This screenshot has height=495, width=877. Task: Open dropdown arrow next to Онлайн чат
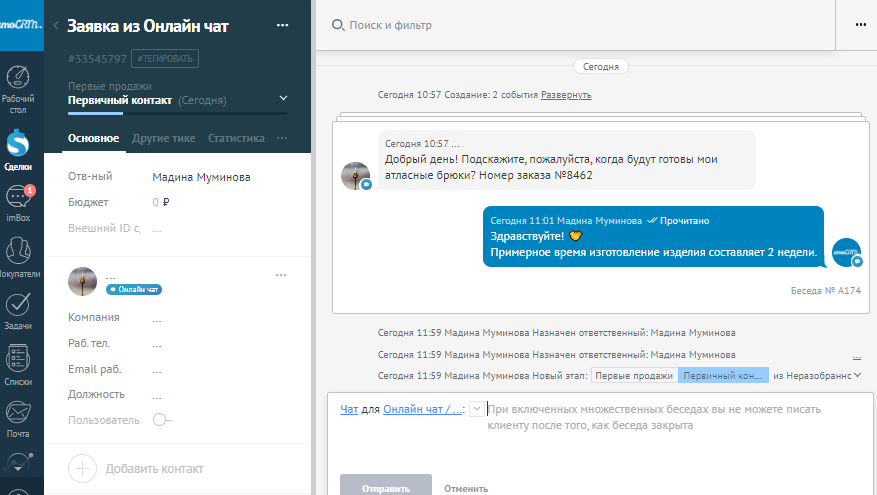pos(476,409)
